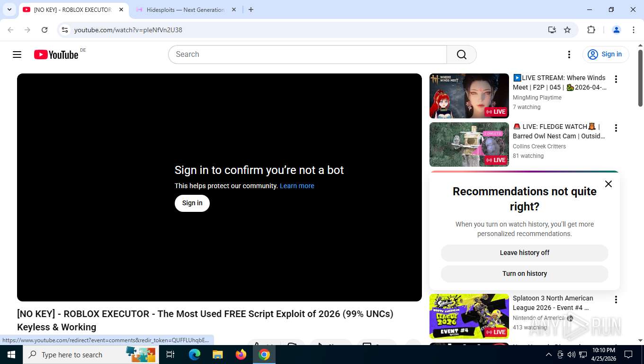Screen dimensions: 644x364
Task: Open Barred Owl Nest Cam thumbnail
Action: coord(469,145)
